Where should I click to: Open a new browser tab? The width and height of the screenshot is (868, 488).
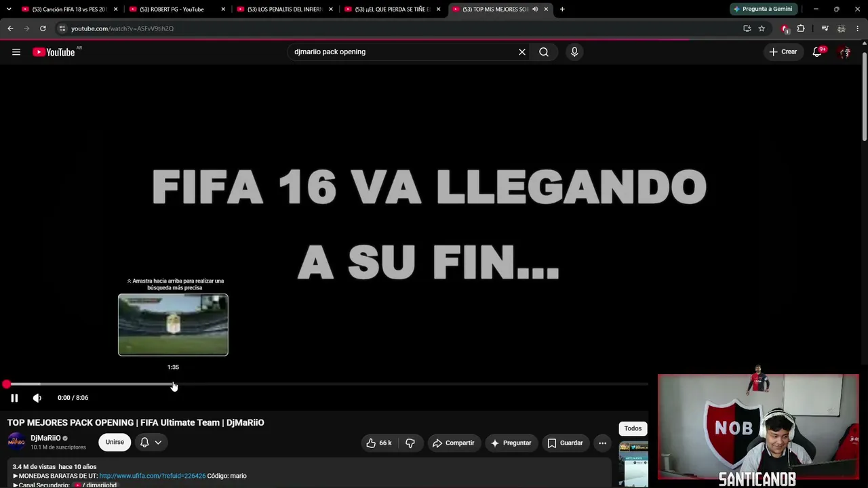click(x=562, y=9)
